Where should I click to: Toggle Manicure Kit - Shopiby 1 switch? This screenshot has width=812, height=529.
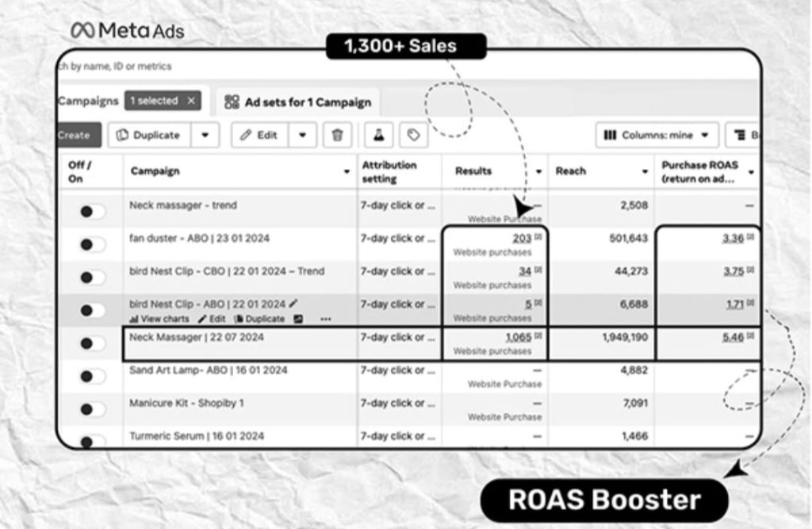coord(92,409)
